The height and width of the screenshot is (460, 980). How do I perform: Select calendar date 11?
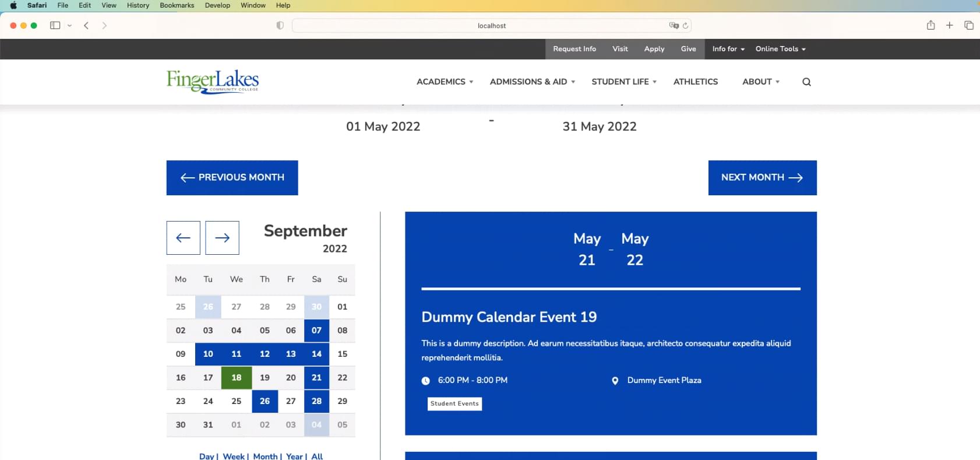pos(237,354)
